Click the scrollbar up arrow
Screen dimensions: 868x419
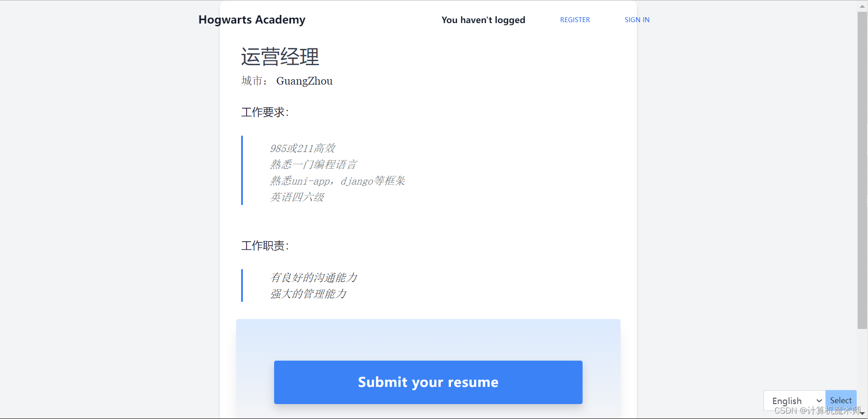(861, 5)
